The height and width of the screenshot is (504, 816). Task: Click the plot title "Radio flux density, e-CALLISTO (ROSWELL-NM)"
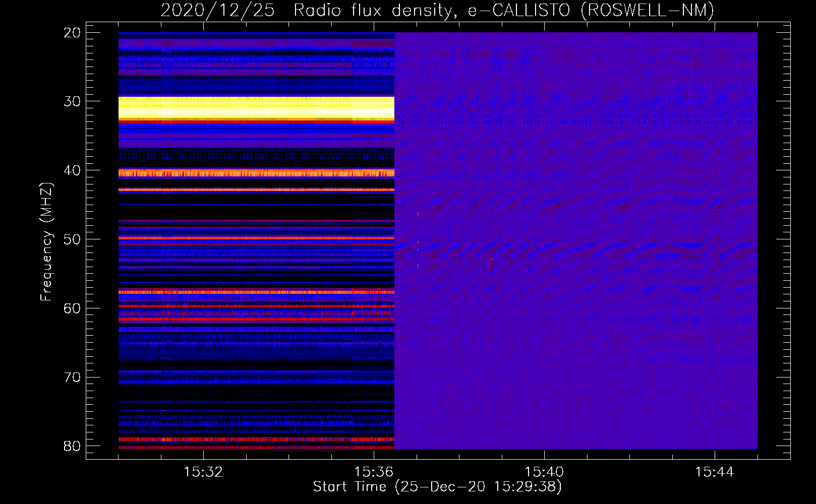tap(503, 10)
